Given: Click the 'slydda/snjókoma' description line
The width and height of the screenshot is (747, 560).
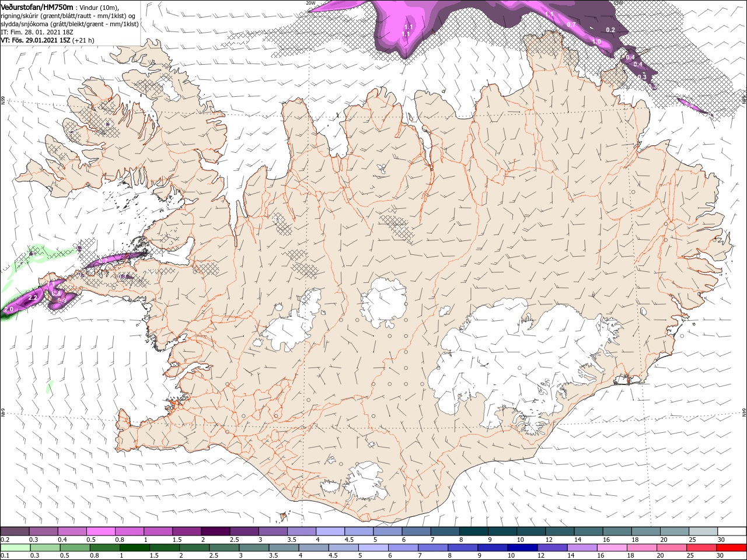Looking at the screenshot, I should tap(69, 24).
